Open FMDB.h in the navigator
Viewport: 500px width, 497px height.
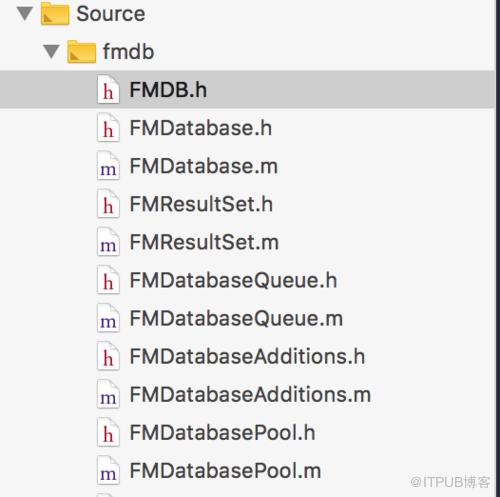pos(168,90)
